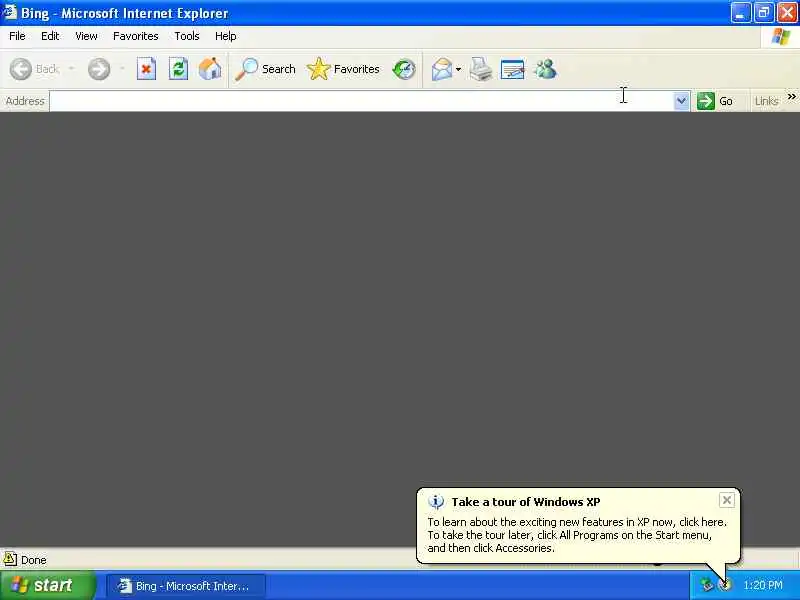
Task: Click the balloon info icon
Action: [436, 502]
